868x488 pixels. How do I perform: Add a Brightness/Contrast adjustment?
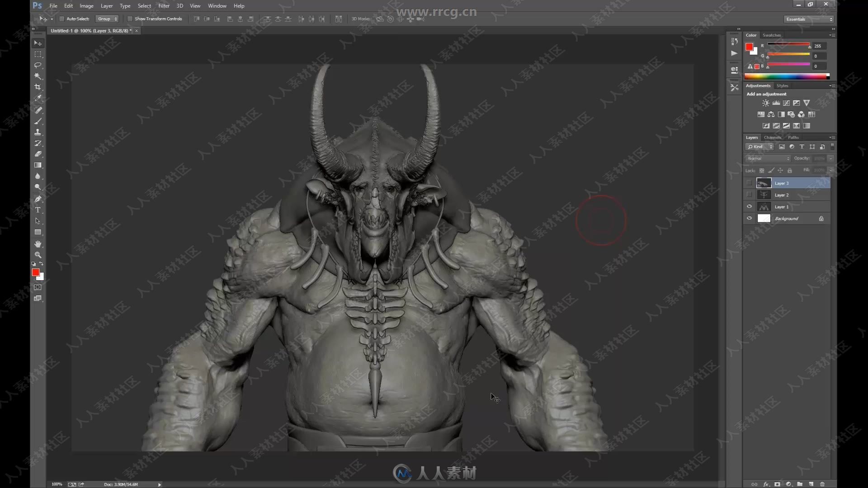765,103
